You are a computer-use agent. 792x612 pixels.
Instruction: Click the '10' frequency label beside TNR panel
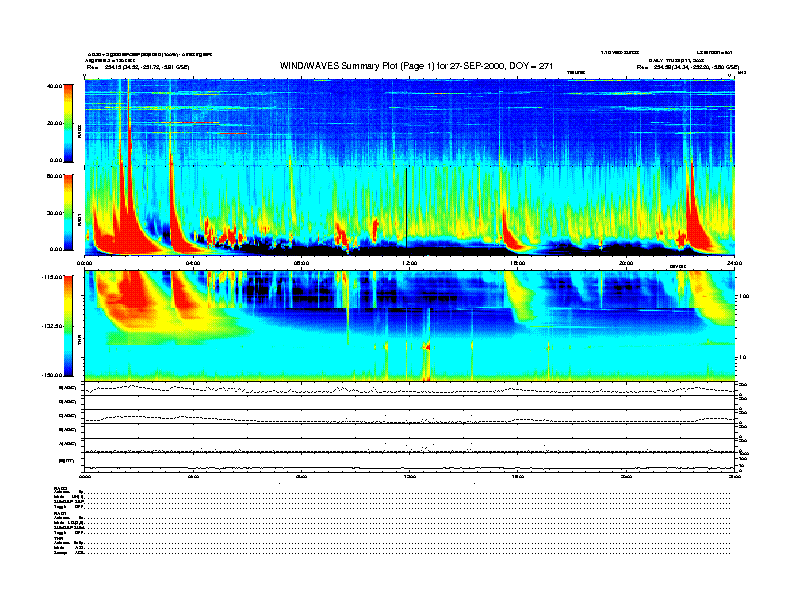(x=745, y=358)
